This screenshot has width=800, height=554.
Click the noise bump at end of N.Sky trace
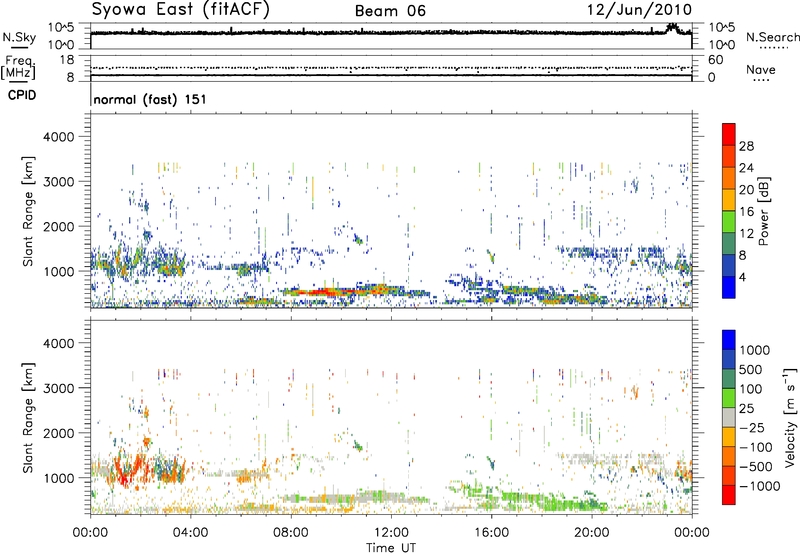click(673, 28)
